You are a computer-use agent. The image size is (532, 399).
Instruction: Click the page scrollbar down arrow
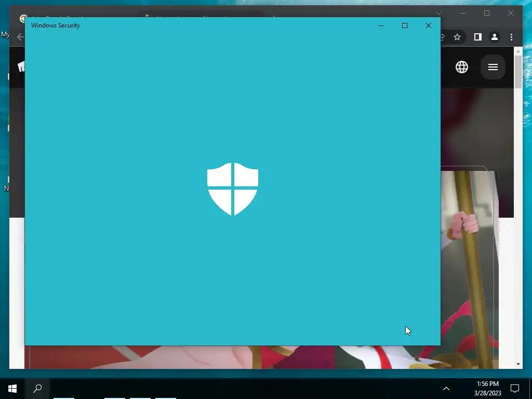coord(518,364)
